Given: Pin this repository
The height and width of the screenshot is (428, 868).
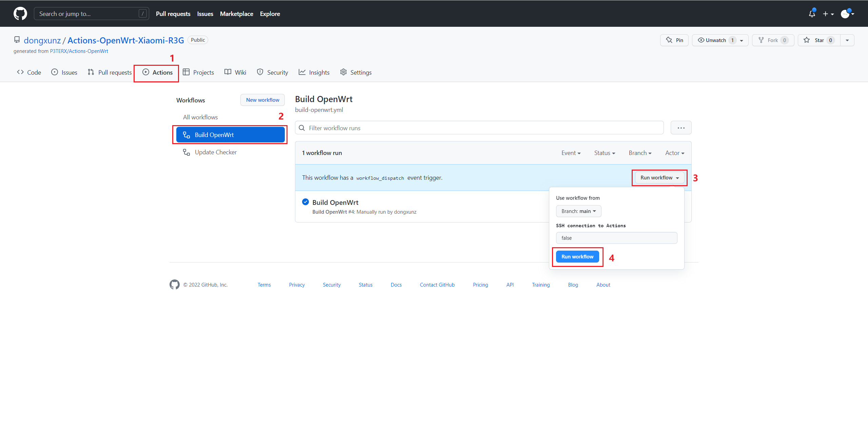Looking at the screenshot, I should (674, 40).
